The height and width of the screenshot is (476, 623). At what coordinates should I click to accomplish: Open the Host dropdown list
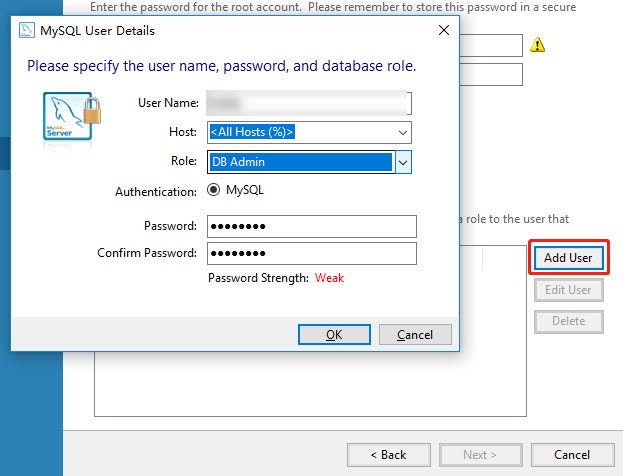[x=402, y=132]
